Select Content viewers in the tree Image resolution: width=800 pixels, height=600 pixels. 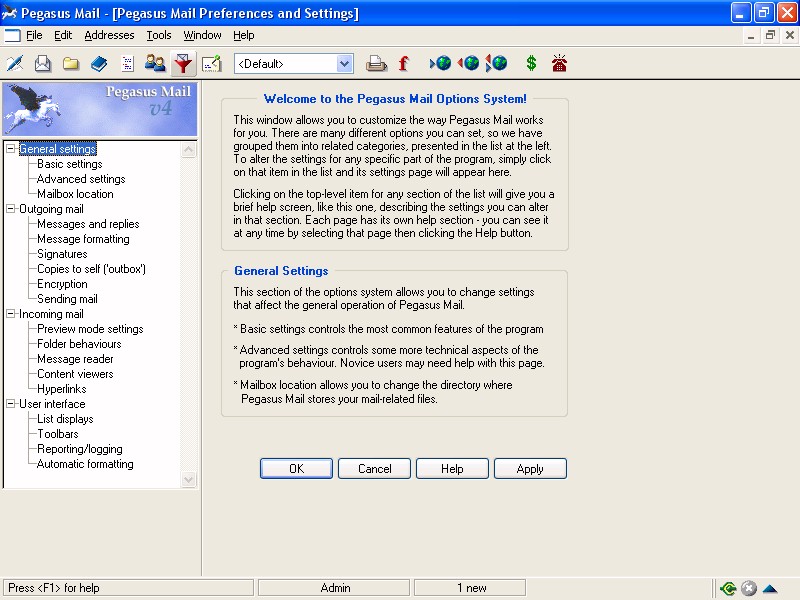pos(76,374)
